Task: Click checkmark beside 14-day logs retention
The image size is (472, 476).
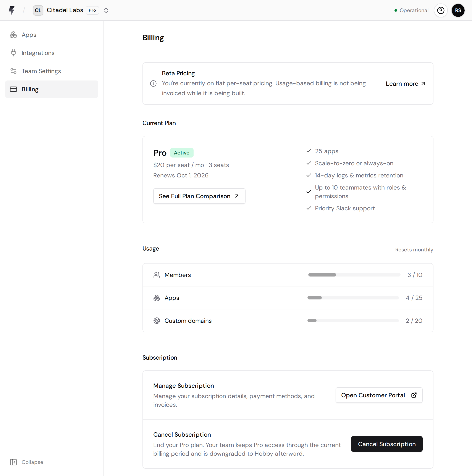Action: (x=309, y=175)
